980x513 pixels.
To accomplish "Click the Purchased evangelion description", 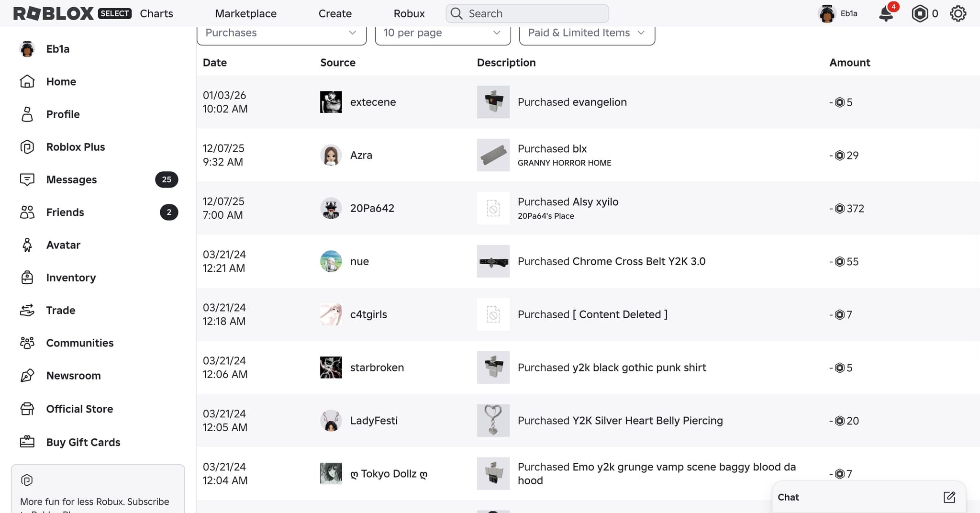I will pos(572,102).
